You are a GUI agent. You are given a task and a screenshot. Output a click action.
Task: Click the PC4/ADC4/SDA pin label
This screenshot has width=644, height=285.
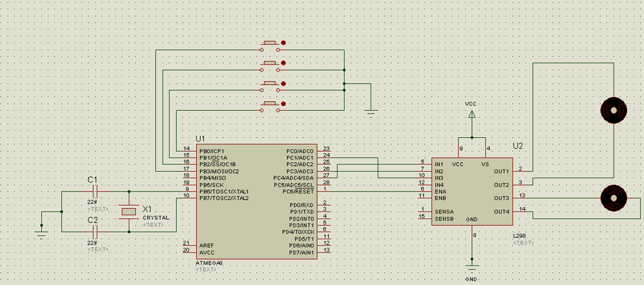point(293,178)
